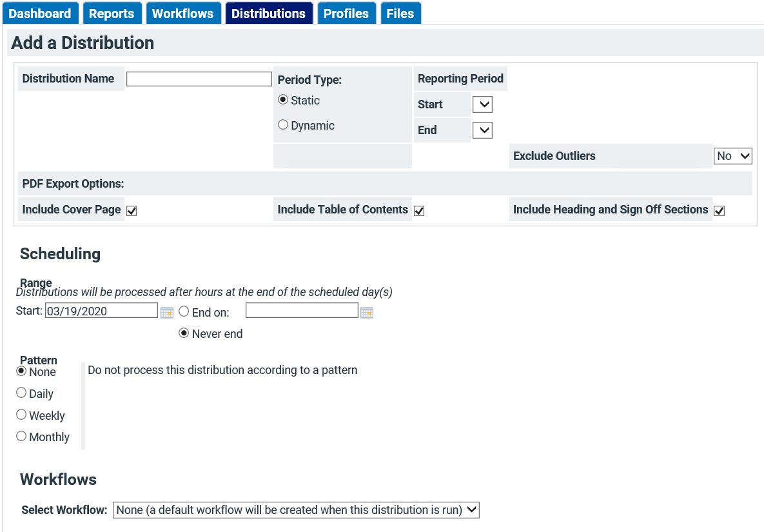Click the scheduling Start date field
Image resolution: width=764 pixels, height=532 pixels.
coord(101,311)
